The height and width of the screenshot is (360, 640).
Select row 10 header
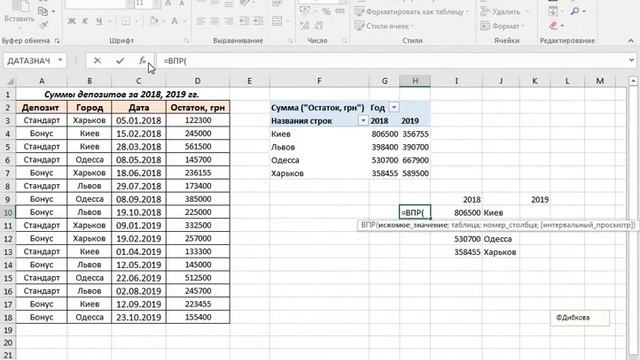(8, 212)
